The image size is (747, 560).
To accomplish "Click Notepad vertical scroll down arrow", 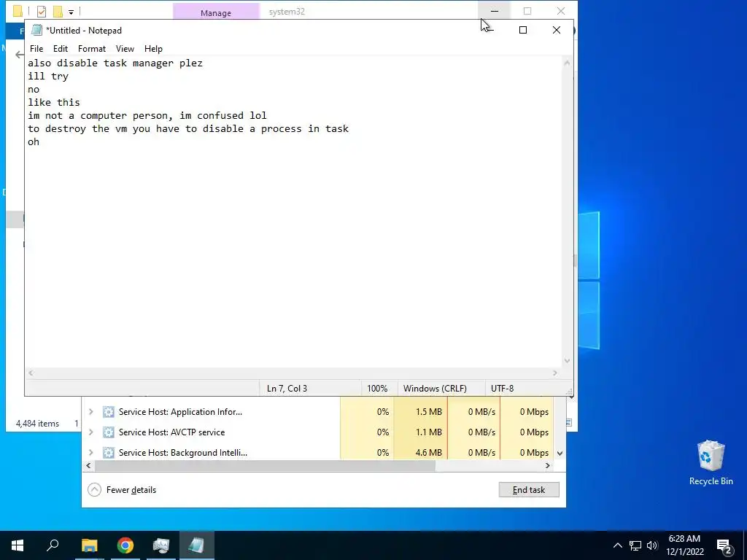I will [x=567, y=360].
